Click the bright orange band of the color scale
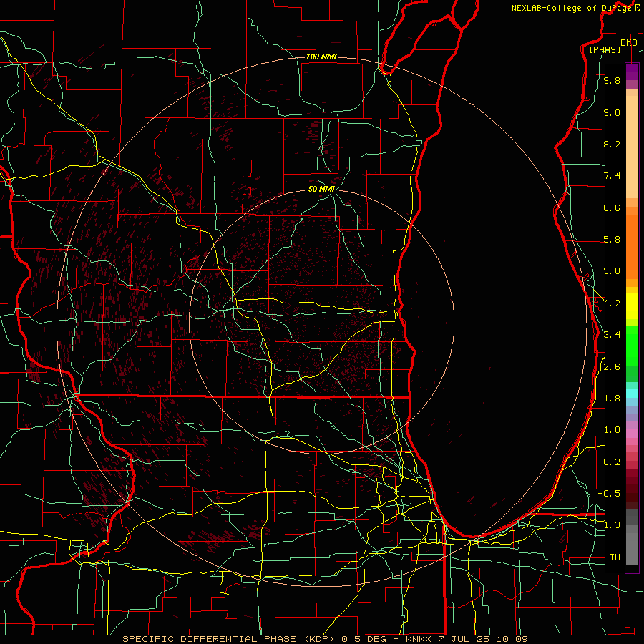The width and height of the screenshot is (644, 644). pyautogui.click(x=632, y=248)
